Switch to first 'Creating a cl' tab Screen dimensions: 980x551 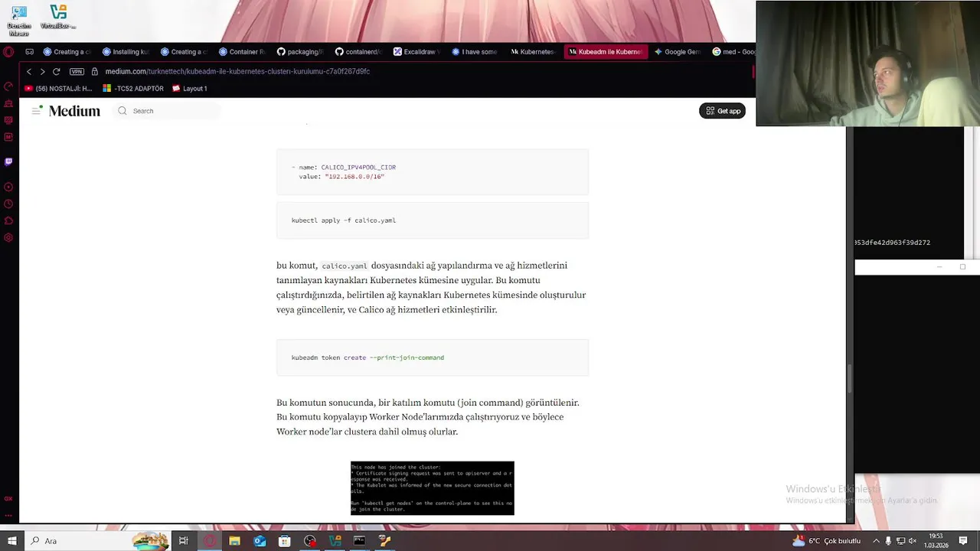[x=67, y=52]
